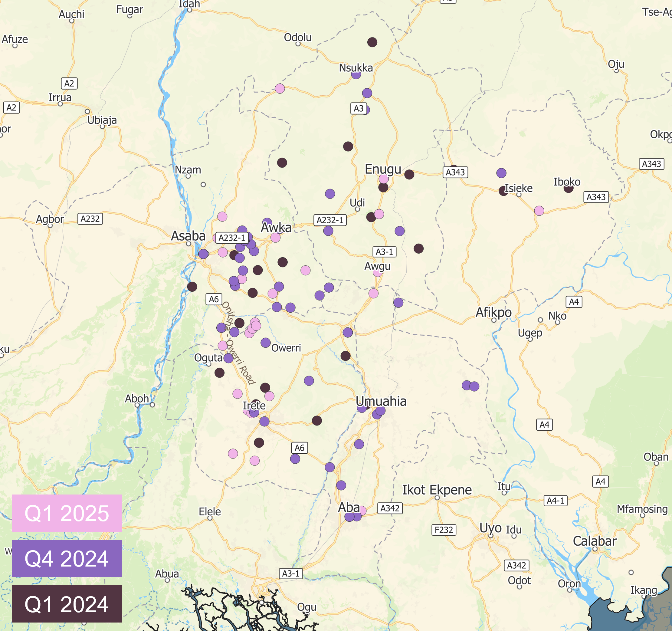The width and height of the screenshot is (672, 631).
Task: Click the F232 road shield
Action: click(x=444, y=530)
